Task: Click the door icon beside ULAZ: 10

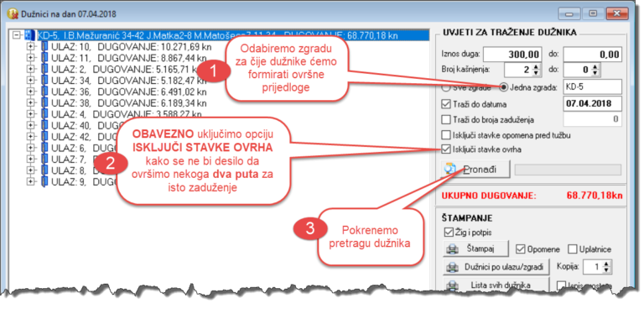Action: (44, 47)
